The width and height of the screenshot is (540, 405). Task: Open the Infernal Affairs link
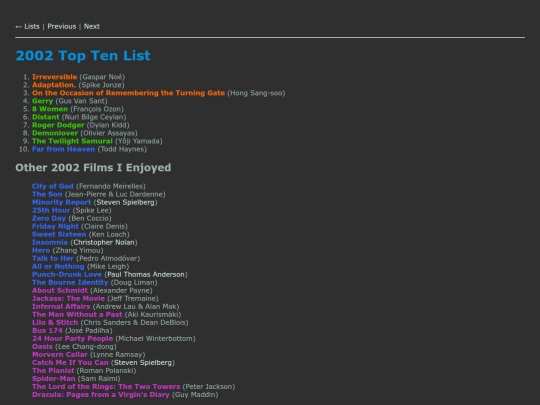(x=61, y=307)
